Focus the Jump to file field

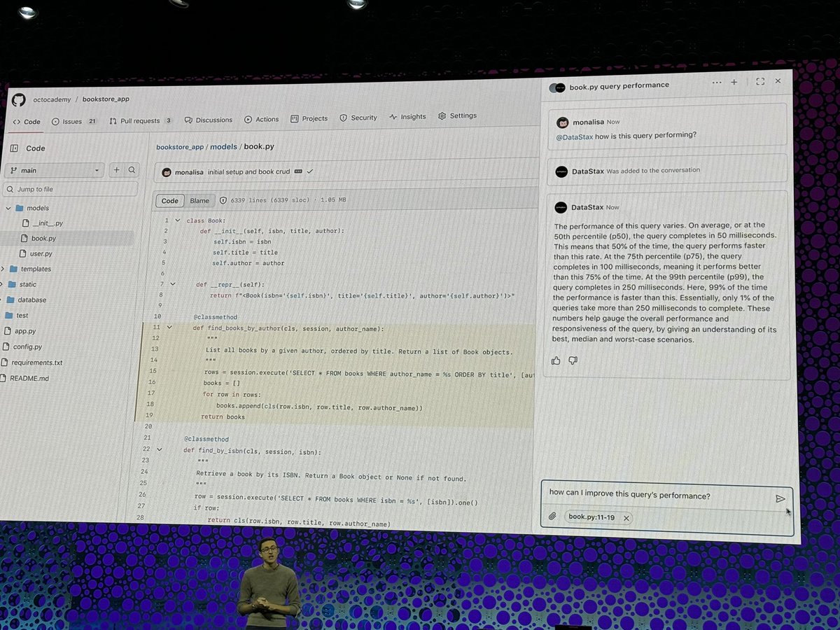click(x=70, y=189)
